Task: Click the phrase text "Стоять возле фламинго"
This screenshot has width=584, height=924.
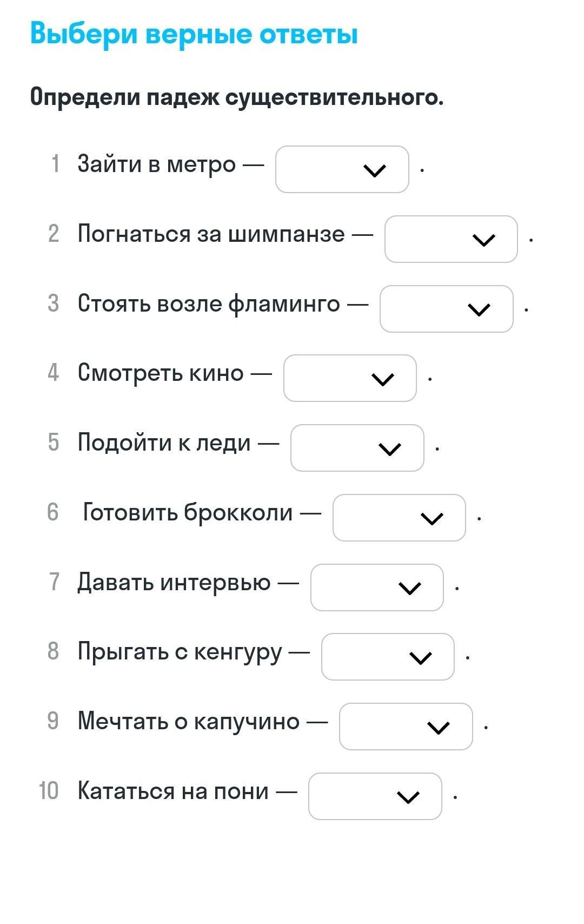Action: tap(209, 303)
